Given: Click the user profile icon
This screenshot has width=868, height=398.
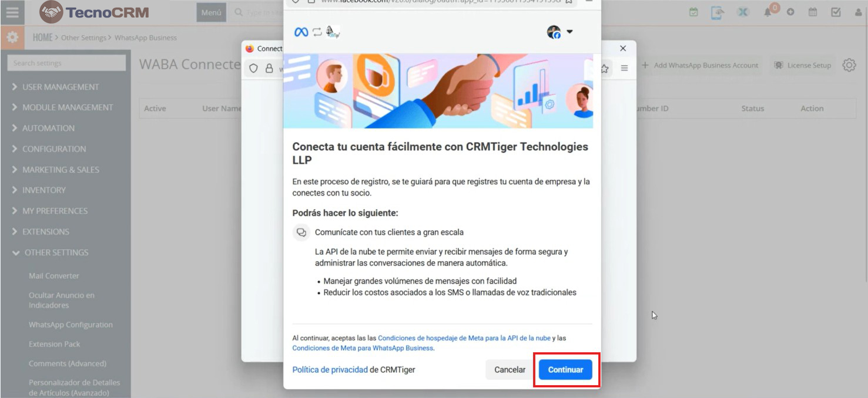Looking at the screenshot, I should coord(859,12).
